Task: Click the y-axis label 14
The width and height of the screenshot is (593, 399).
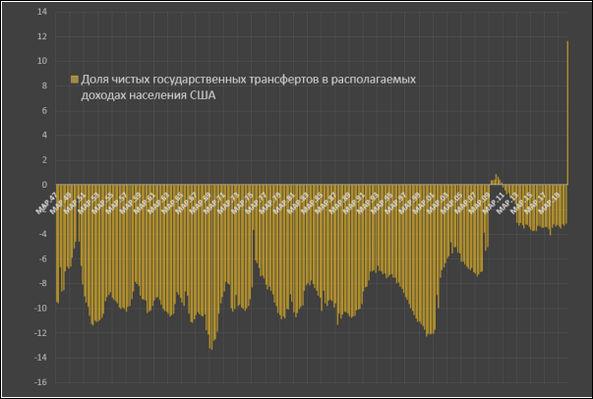Action: (x=42, y=12)
